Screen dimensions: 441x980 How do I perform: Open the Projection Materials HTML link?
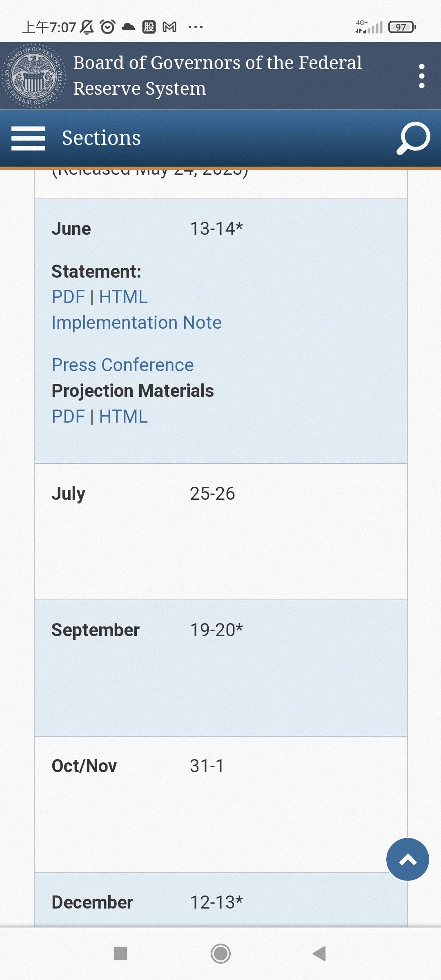[x=123, y=416]
